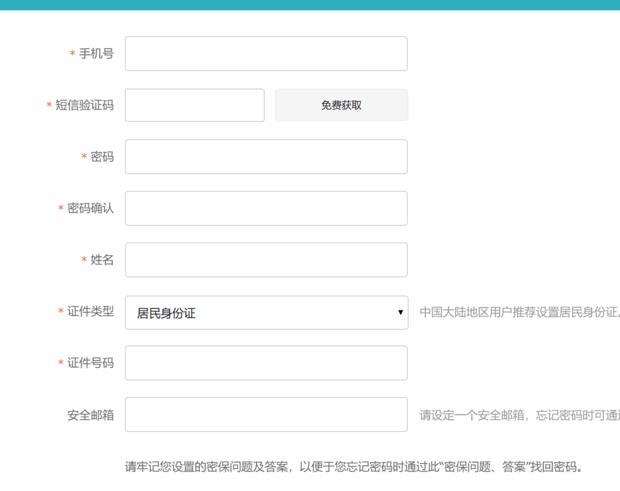This screenshot has width=620, height=491.
Task: Click the 姓名 label text
Action: click(102, 260)
